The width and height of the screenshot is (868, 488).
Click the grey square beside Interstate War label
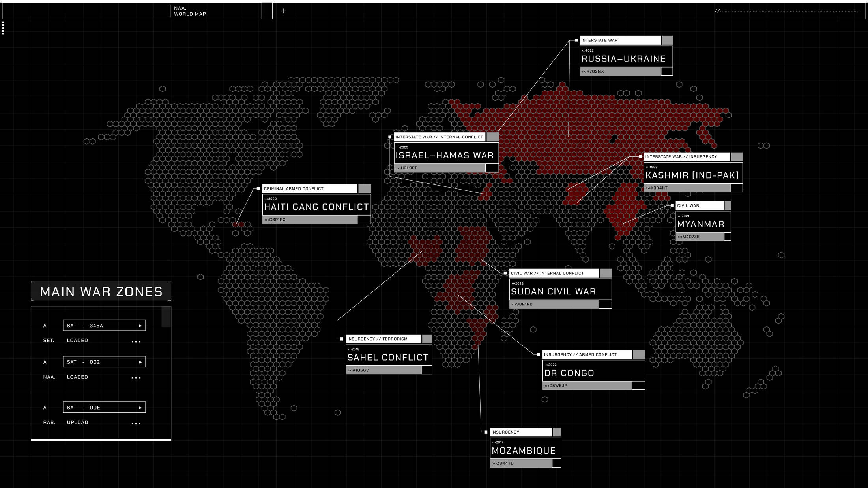point(667,40)
